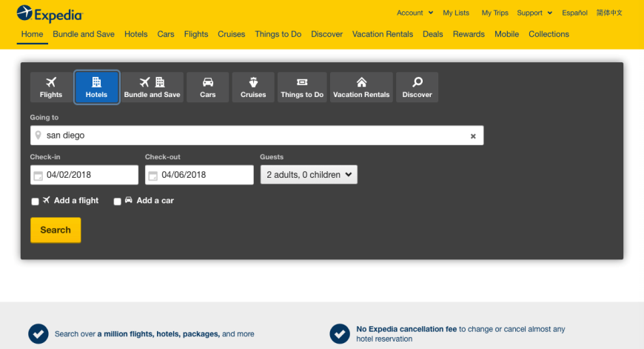The width and height of the screenshot is (644, 349).
Task: Click the airplane icon beside Add a flight
Action: 47,200
